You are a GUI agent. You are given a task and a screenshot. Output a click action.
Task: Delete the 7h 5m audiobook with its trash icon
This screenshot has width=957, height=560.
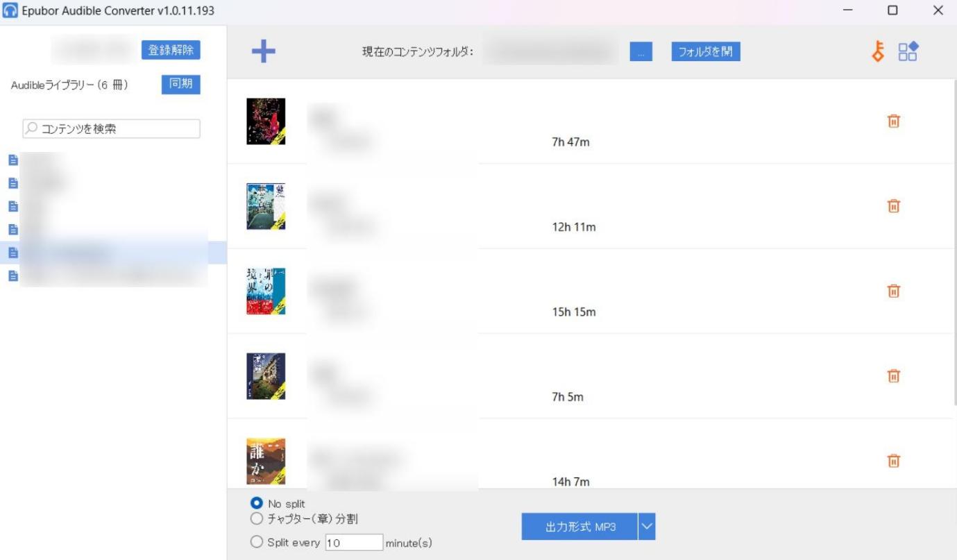[x=894, y=376]
